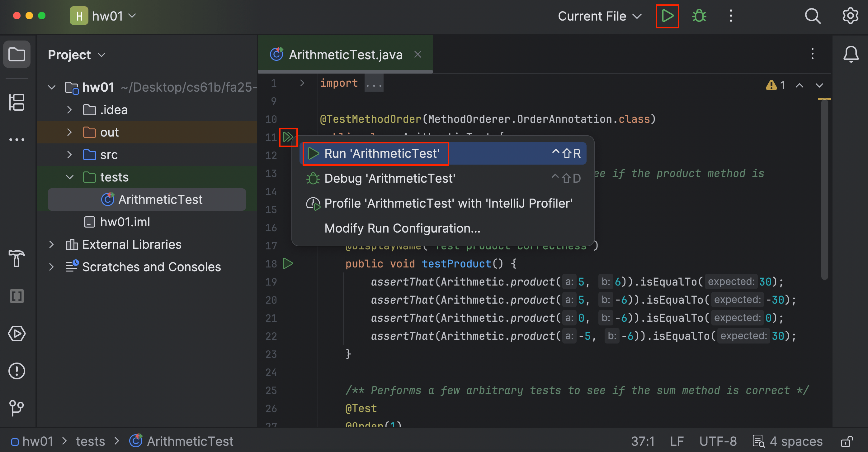Click the run gutter icon beside testProduct

(x=287, y=263)
